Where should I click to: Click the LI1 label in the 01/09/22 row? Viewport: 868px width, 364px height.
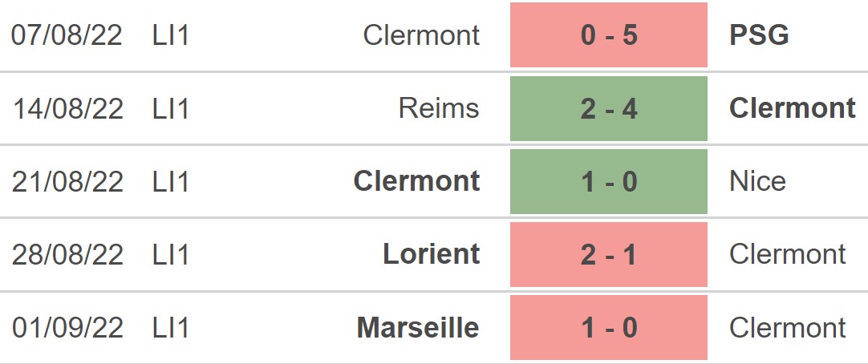pos(170,327)
